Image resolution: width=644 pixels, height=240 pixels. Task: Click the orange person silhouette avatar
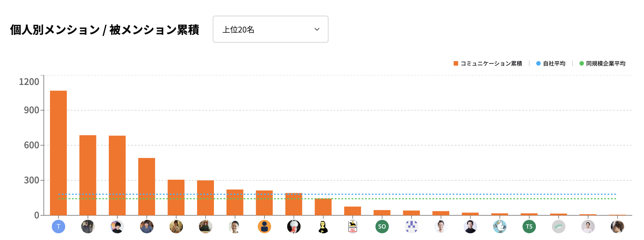point(264,227)
